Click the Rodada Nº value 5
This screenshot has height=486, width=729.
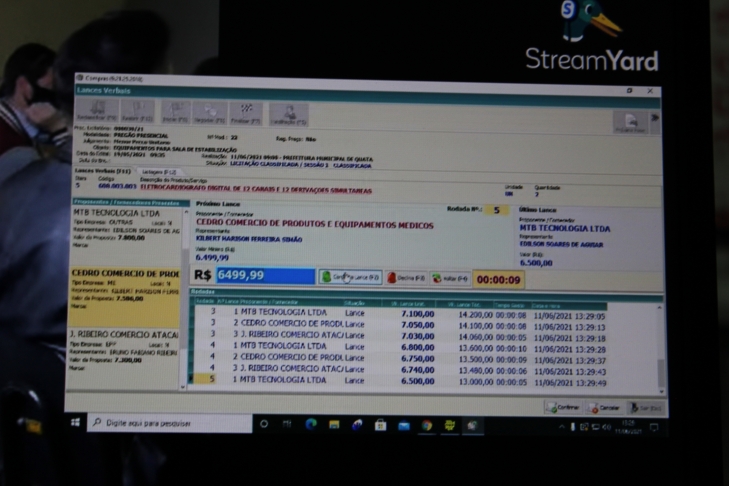click(x=497, y=210)
